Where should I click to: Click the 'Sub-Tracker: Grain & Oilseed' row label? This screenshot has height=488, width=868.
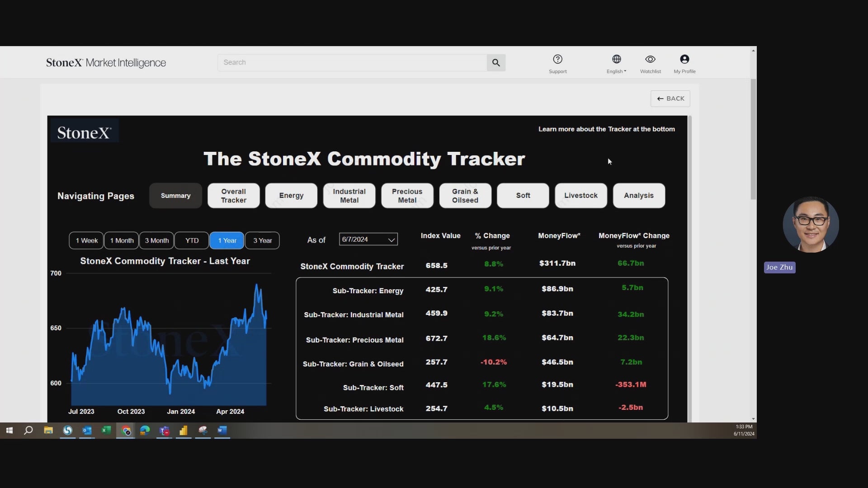(353, 364)
